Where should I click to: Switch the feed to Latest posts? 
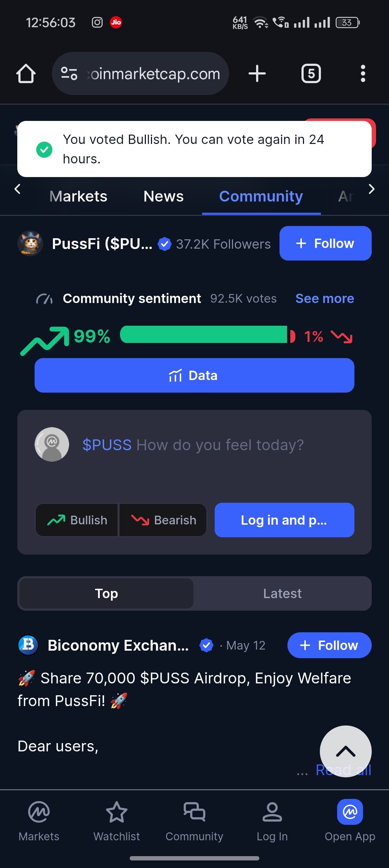282,593
